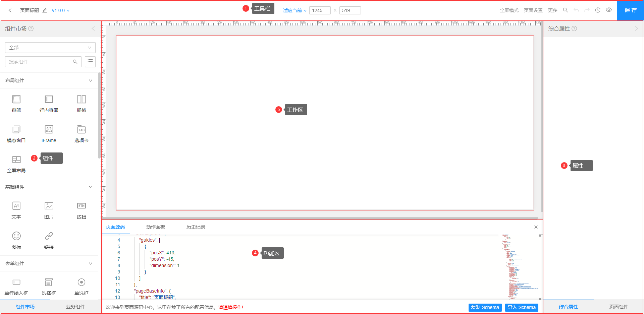This screenshot has width=644, height=314.
Task: Open the 全部 category dropdown
Action: [50, 48]
